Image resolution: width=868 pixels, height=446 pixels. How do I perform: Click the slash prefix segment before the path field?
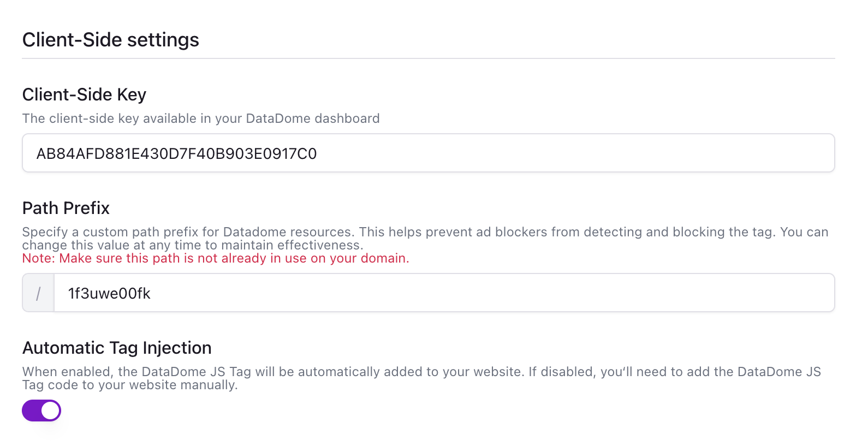click(38, 293)
